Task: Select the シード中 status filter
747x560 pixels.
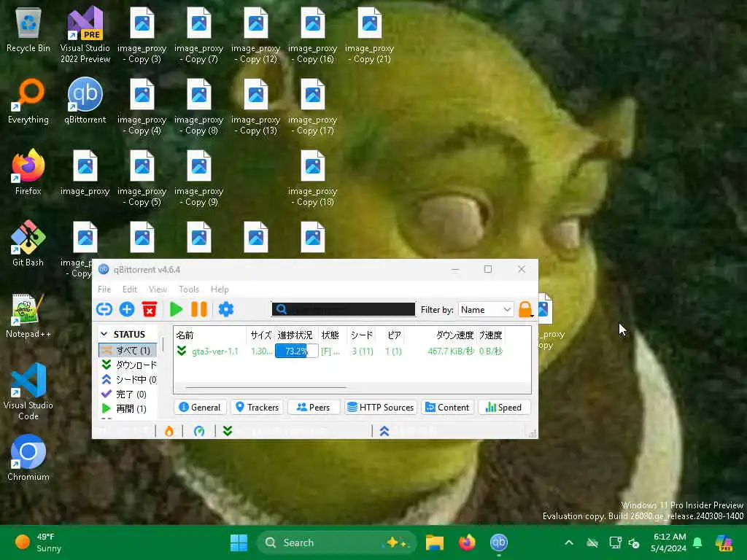Action: pos(128,379)
